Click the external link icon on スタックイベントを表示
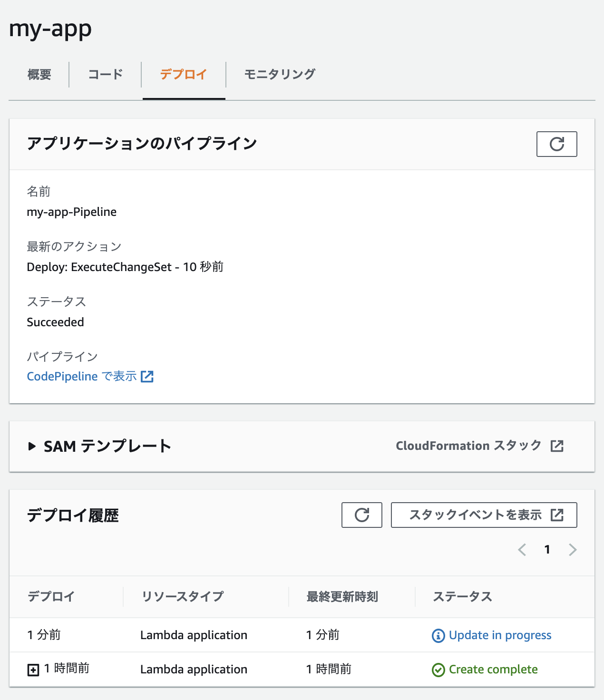 click(x=556, y=515)
